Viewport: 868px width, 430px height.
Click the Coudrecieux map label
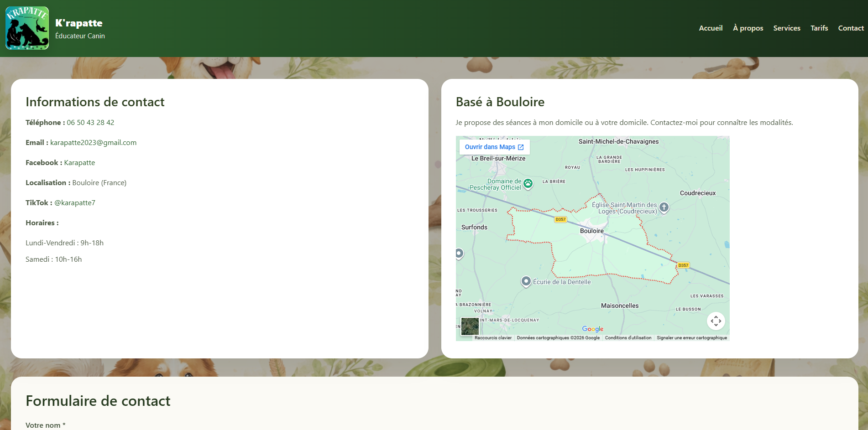point(698,193)
